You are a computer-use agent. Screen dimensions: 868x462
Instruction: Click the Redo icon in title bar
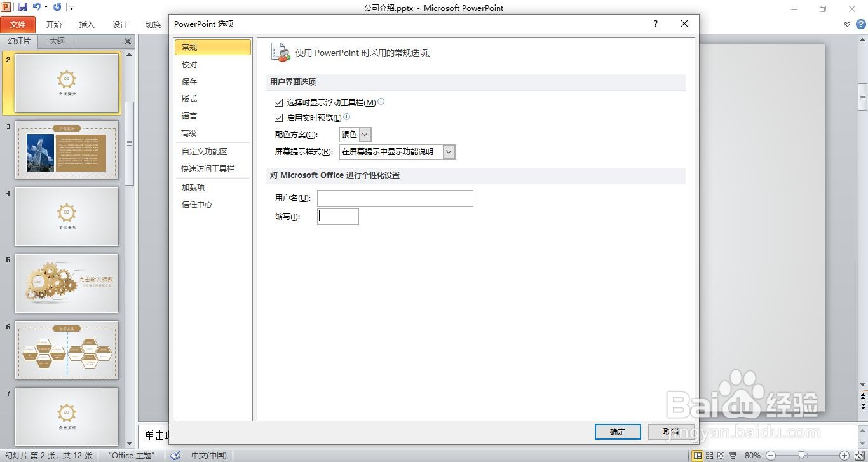[x=57, y=7]
